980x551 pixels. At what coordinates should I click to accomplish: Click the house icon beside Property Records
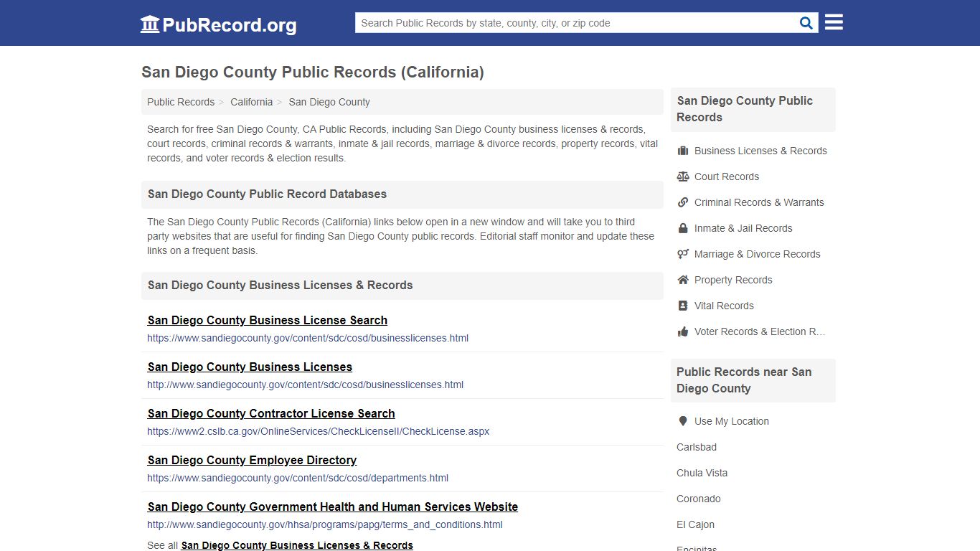(683, 280)
